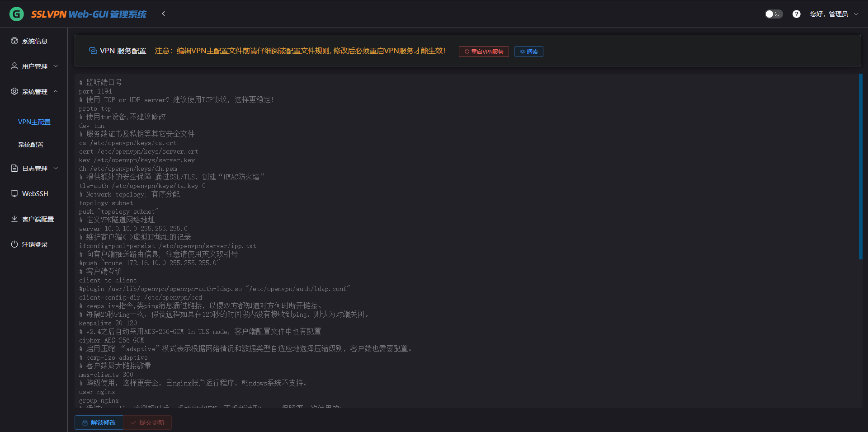Image resolution: width=868 pixels, height=432 pixels.
Task: Click the VPN 服务配置 header icon
Action: pyautogui.click(x=93, y=51)
